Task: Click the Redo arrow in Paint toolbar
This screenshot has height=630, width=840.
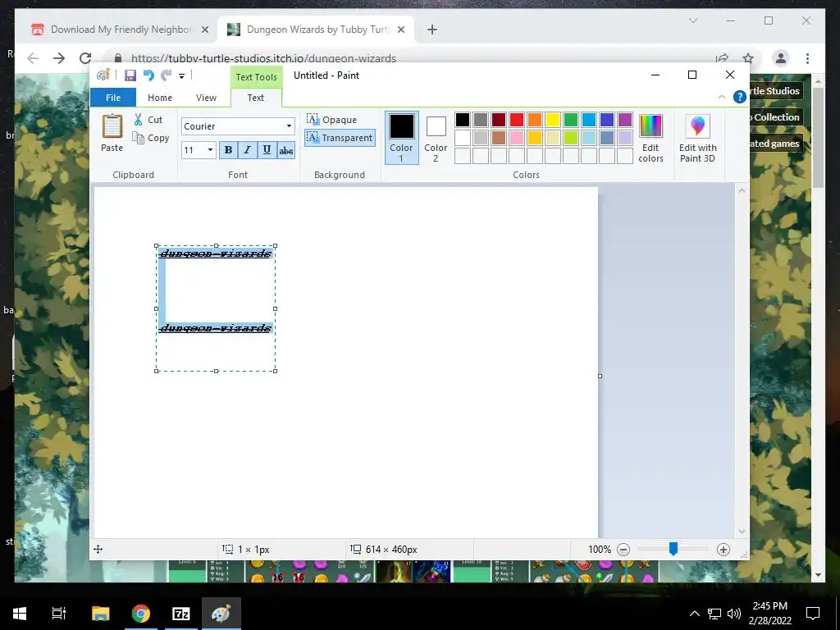Action: tap(167, 75)
